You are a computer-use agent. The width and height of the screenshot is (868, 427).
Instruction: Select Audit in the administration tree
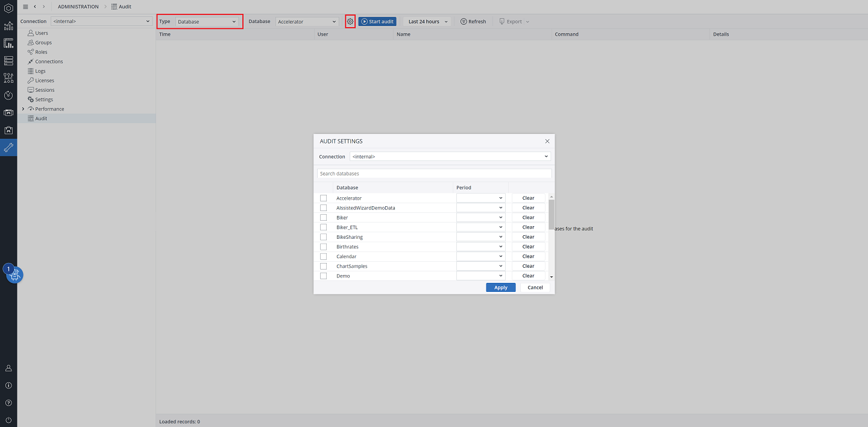[41, 119]
